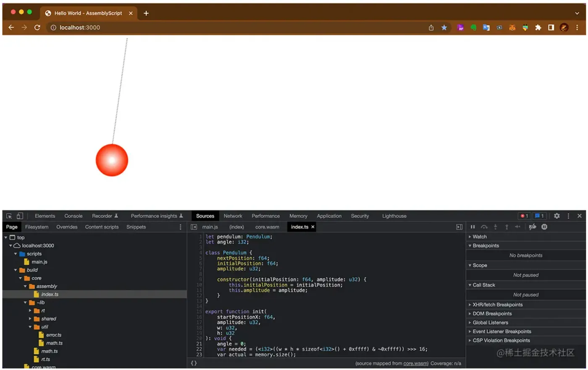Expand the shared folder
588x370 pixels.
pos(30,319)
